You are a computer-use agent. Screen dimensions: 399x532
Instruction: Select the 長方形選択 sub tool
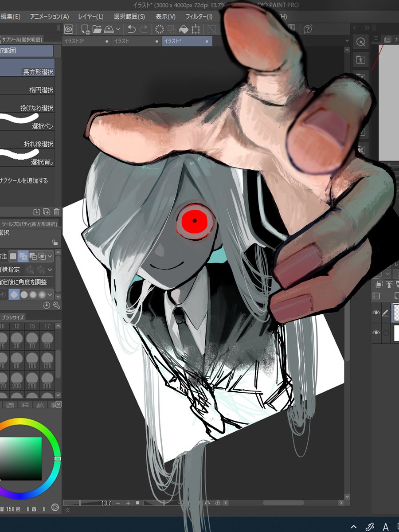pos(27,68)
